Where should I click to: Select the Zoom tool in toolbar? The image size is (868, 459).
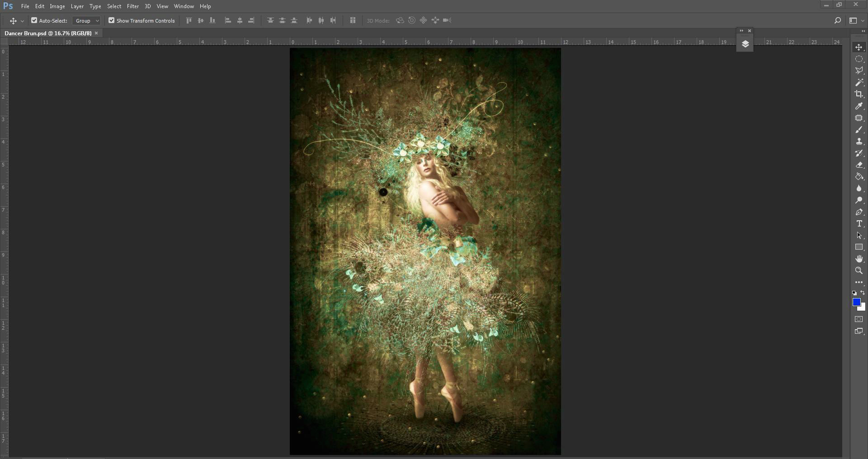point(859,270)
